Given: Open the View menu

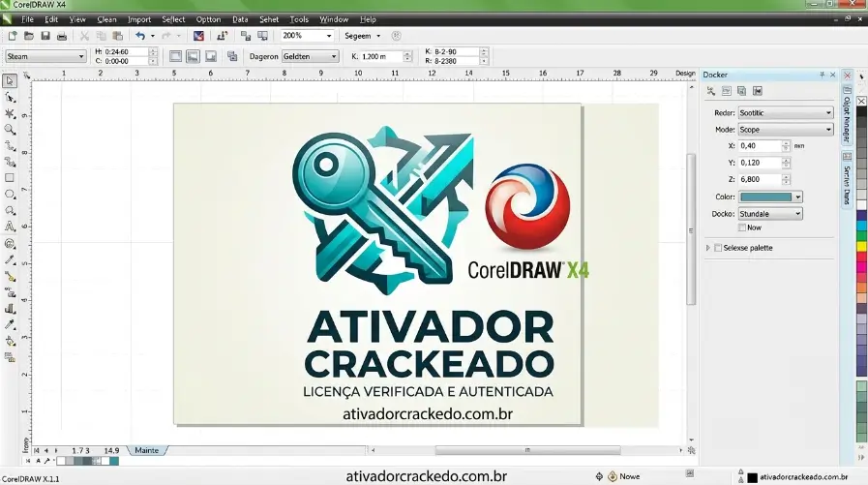Looking at the screenshot, I should pyautogui.click(x=77, y=19).
